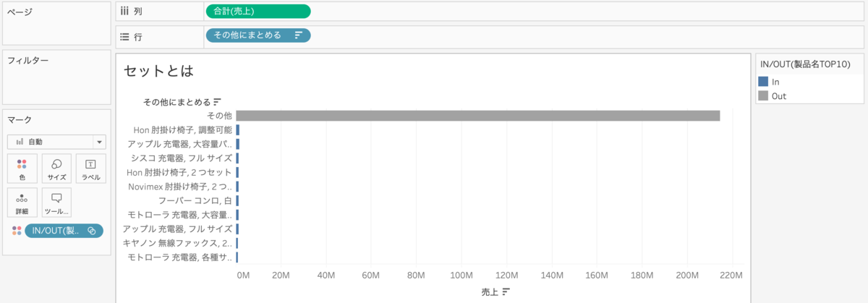Select row label キヤノン 無線ファックス, 2..
The height and width of the screenshot is (303, 868).
(x=178, y=243)
